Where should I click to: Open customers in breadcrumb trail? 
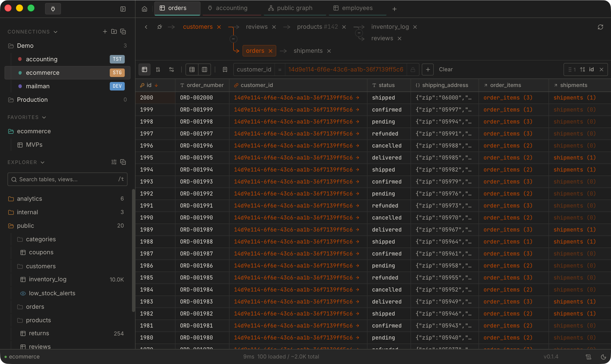click(x=198, y=27)
